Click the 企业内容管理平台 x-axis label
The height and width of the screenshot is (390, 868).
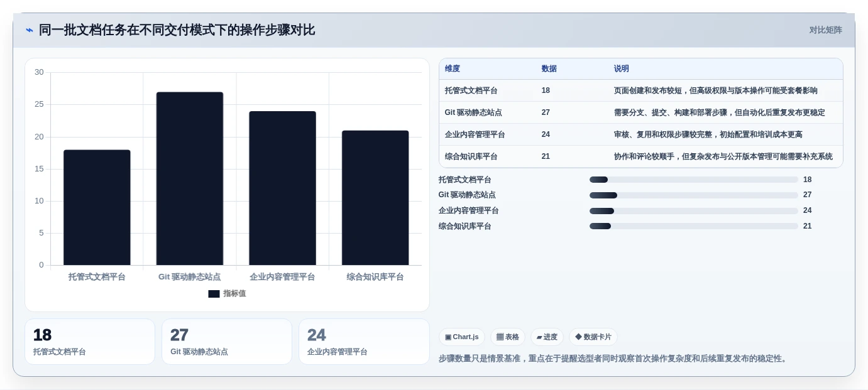pyautogui.click(x=282, y=277)
